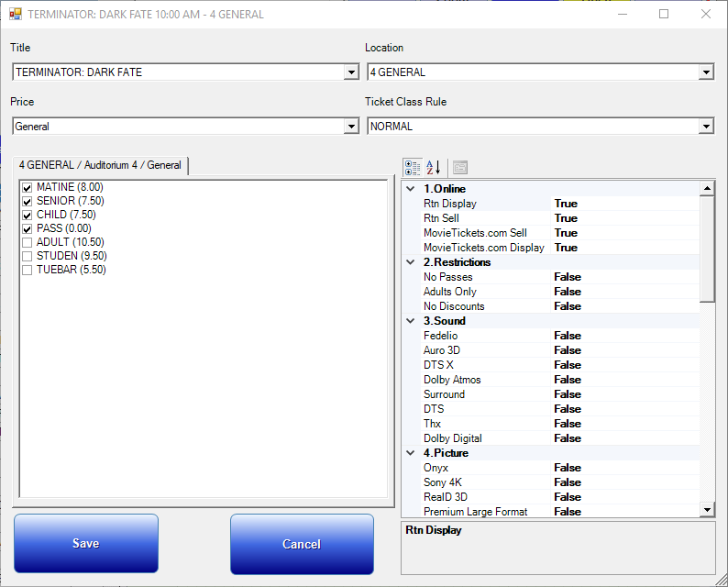Toggle the MATINE (8.00) checkbox
The image size is (728, 587).
27,188
